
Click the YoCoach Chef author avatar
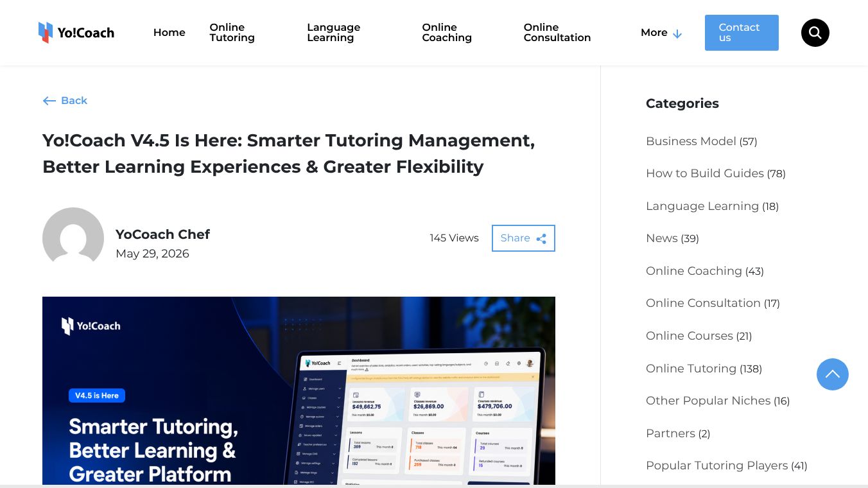coord(73,238)
